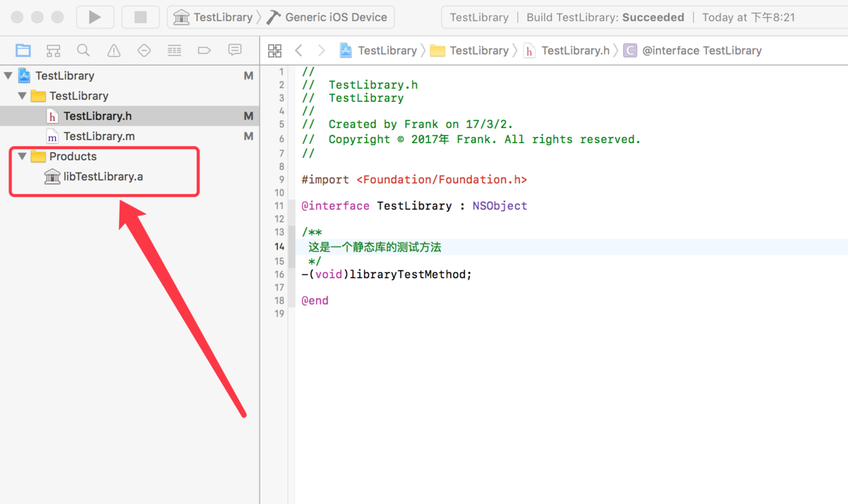This screenshot has width=848, height=504.
Task: Open the Issue navigator tab
Action: pyautogui.click(x=114, y=51)
